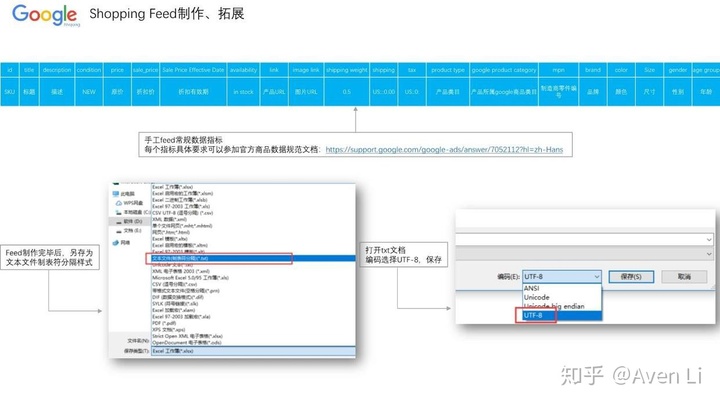The width and height of the screenshot is (720, 405).
Task: Click the 'mpn' header cell
Action: click(558, 70)
